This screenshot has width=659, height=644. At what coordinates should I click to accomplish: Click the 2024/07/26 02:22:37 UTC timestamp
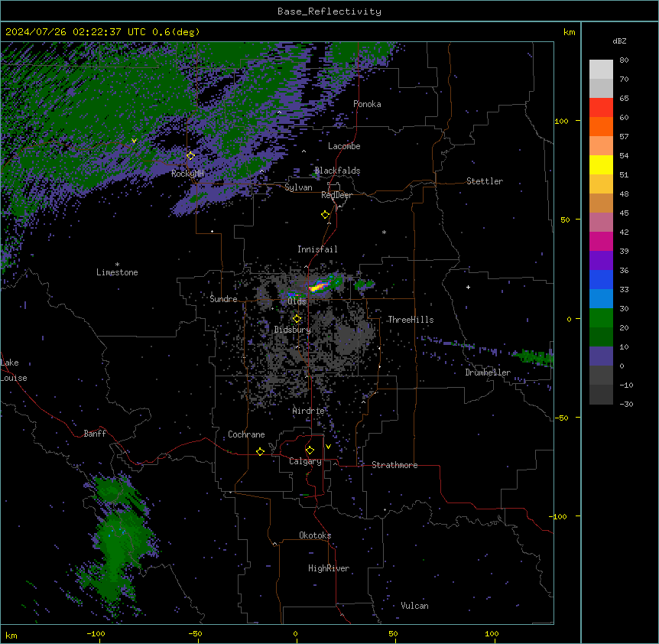click(75, 32)
